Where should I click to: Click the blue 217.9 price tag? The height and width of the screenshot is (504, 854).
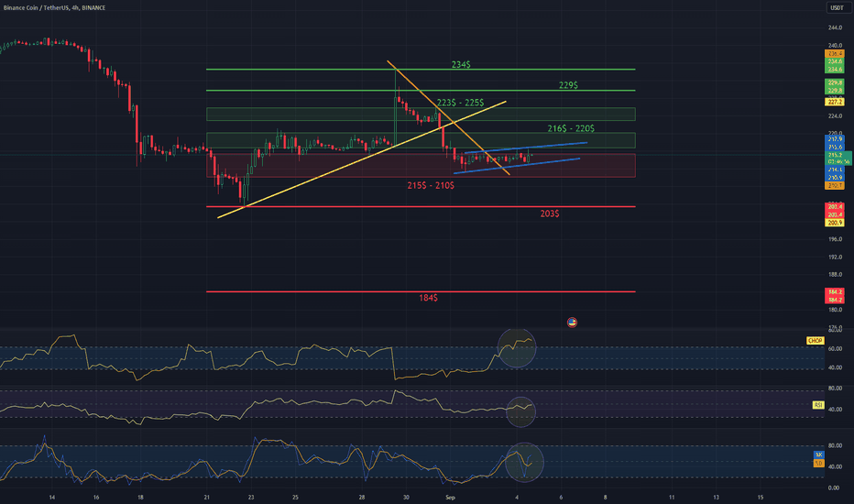[x=835, y=139]
